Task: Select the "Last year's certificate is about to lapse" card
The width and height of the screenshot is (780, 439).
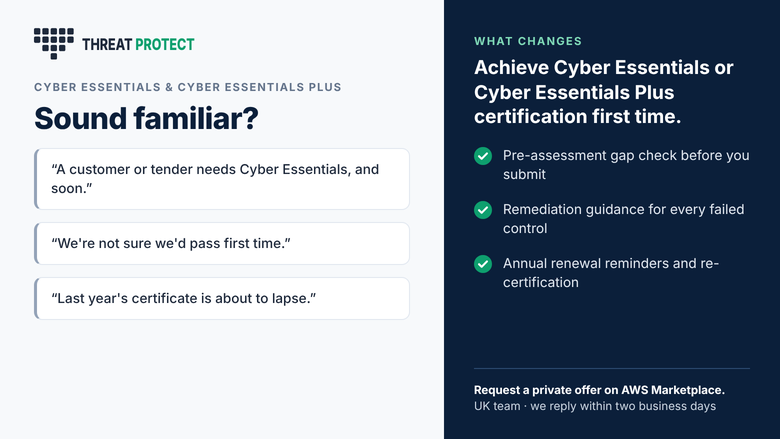Action: [222, 298]
